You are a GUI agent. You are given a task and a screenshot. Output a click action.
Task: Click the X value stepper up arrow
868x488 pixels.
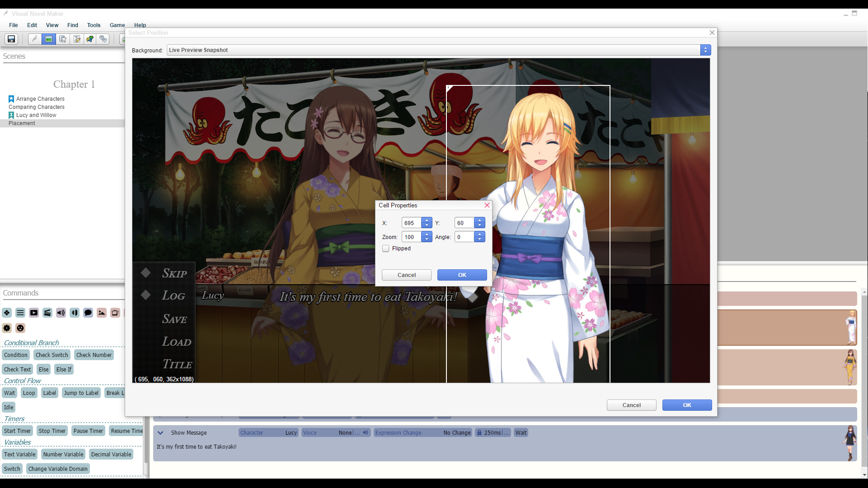pyautogui.click(x=427, y=220)
